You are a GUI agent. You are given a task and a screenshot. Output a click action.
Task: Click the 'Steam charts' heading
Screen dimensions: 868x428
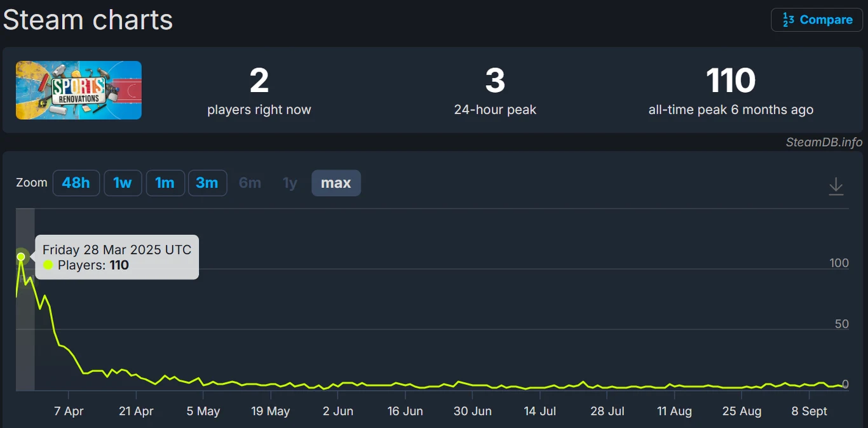88,20
